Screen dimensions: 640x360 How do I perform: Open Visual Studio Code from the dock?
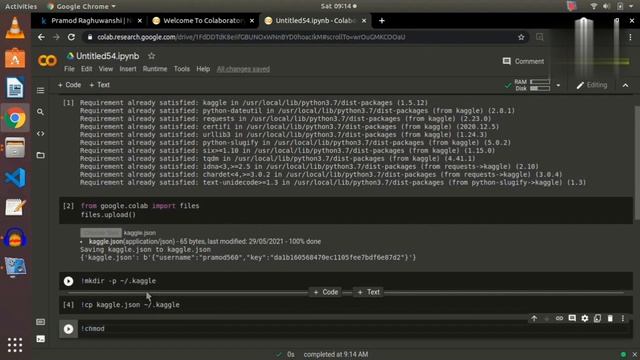point(15,178)
